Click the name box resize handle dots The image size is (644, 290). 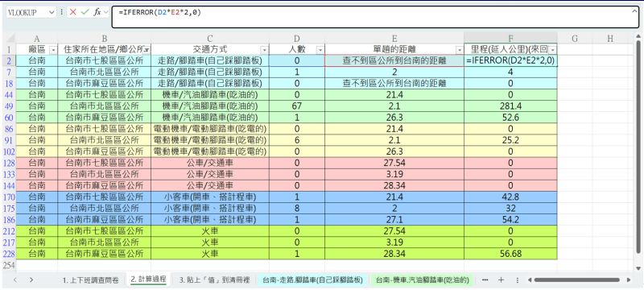click(62, 12)
